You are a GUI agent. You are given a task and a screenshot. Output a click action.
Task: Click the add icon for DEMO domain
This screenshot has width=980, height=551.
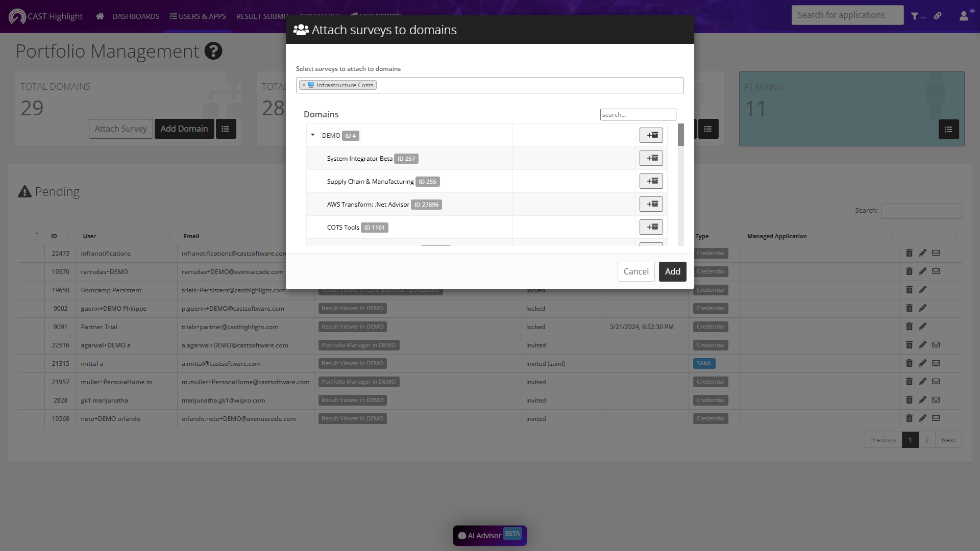pos(651,135)
